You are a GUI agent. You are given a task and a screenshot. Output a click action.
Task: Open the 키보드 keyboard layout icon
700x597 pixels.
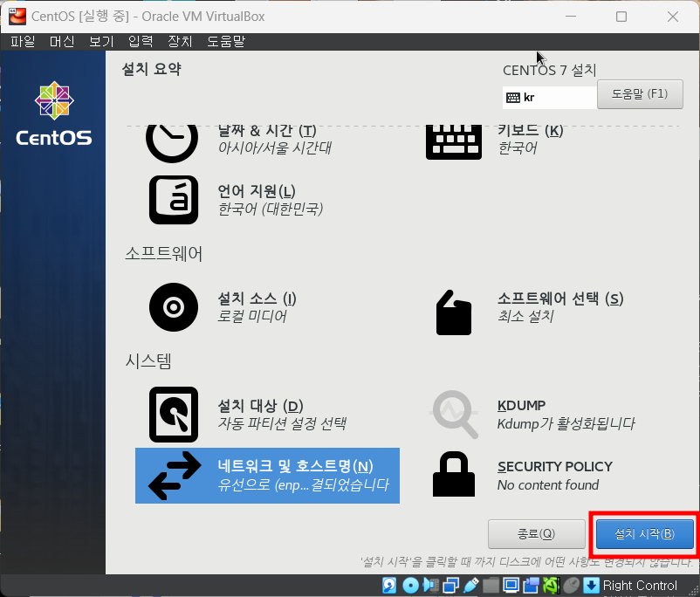(454, 142)
